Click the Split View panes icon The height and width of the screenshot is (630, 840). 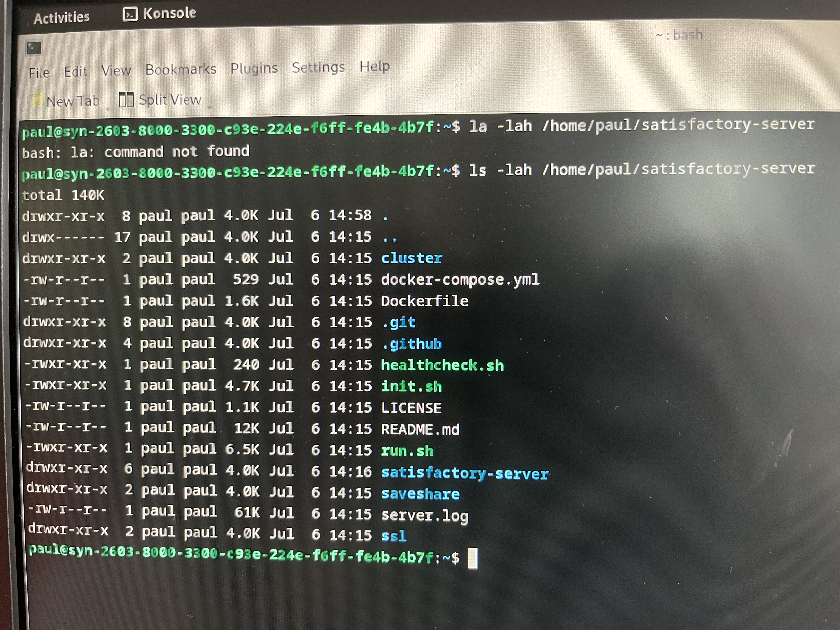point(126,100)
